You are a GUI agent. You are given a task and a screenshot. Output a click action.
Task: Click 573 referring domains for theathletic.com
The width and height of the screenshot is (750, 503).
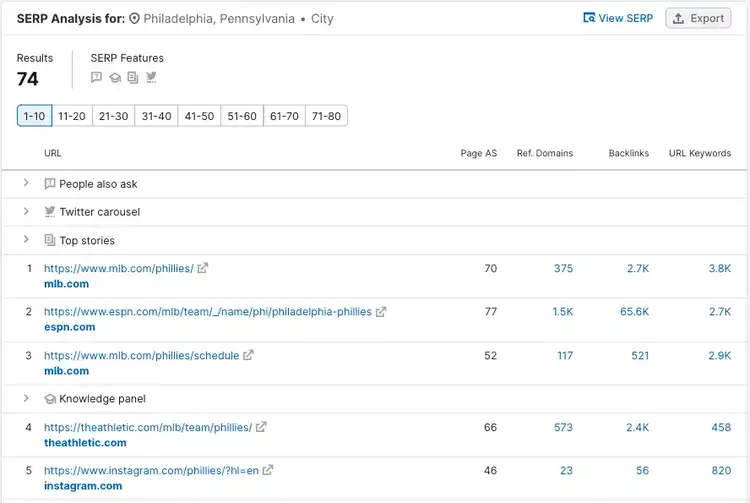click(563, 427)
